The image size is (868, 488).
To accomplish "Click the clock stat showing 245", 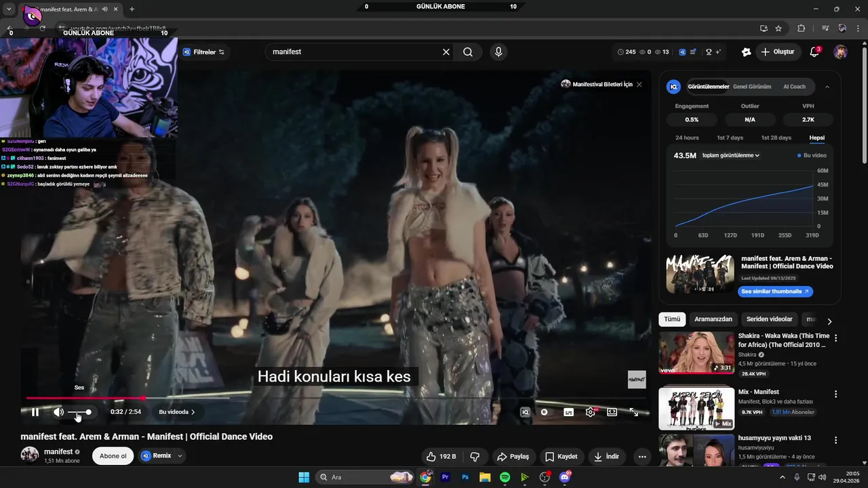I will click(x=627, y=52).
